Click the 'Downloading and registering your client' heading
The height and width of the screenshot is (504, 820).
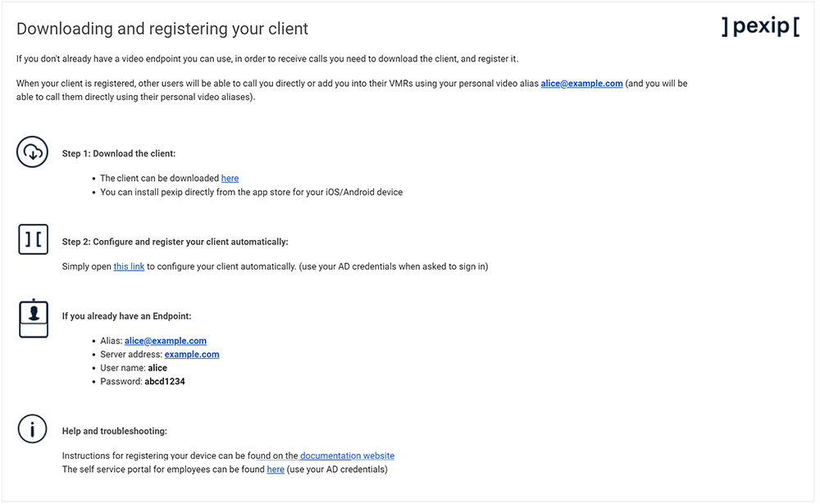(162, 29)
